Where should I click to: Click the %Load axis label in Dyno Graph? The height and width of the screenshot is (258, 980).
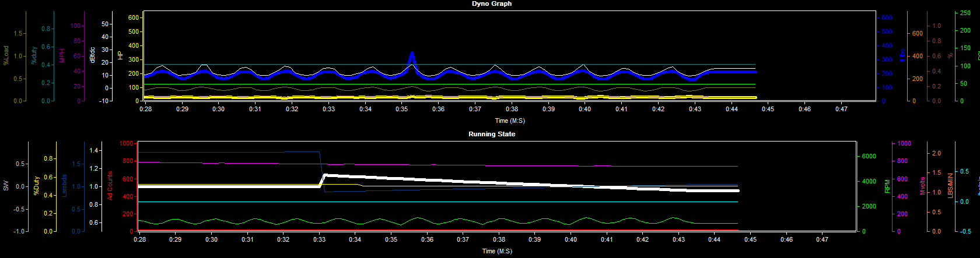point(6,55)
